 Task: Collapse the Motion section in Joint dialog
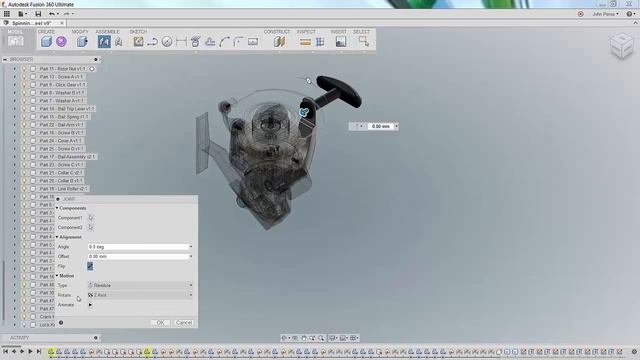click(57, 276)
